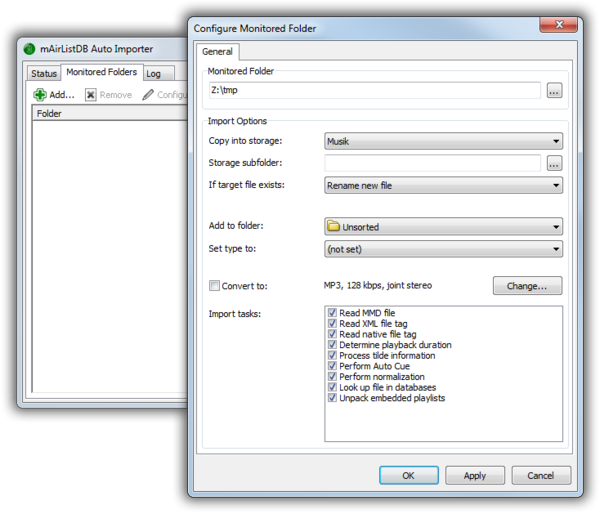Close the Configure Monitored Folder dialog
Screen dimensions: 600x514
coord(558,24)
